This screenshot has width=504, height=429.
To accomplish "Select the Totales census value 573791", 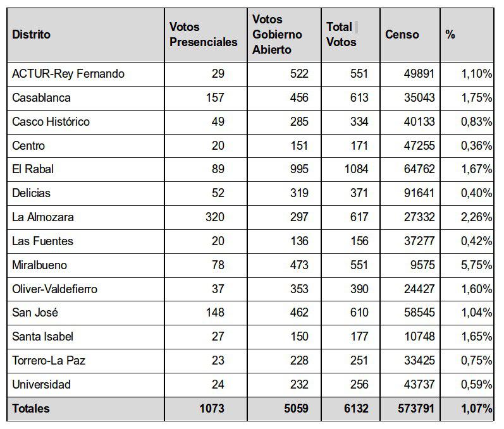I will pos(415,409).
